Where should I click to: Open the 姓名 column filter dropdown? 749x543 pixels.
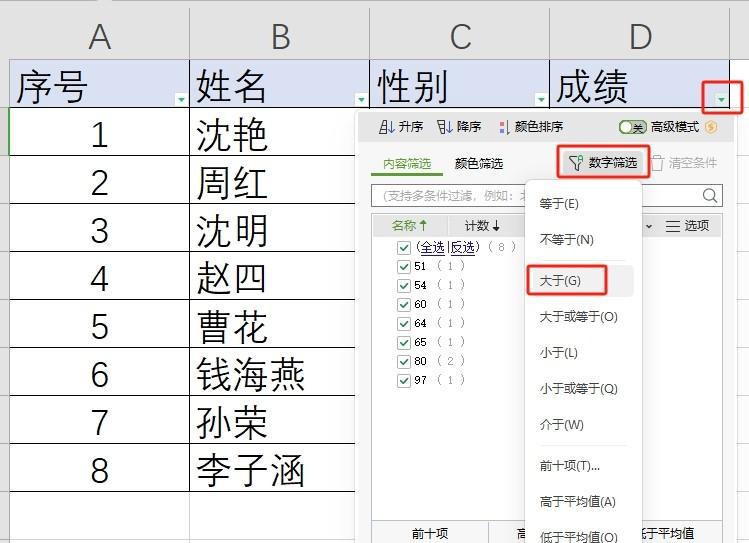tap(361, 99)
